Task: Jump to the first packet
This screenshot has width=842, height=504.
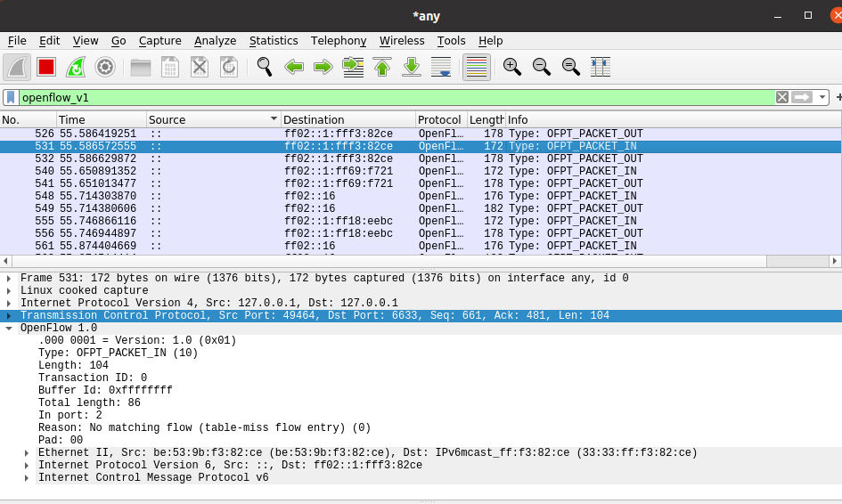Action: [x=382, y=67]
